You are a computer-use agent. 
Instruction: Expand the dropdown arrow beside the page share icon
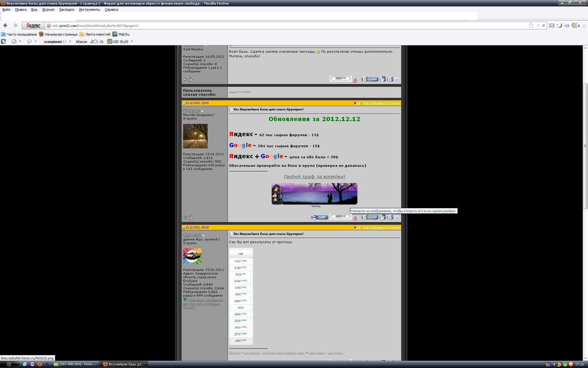click(20, 41)
